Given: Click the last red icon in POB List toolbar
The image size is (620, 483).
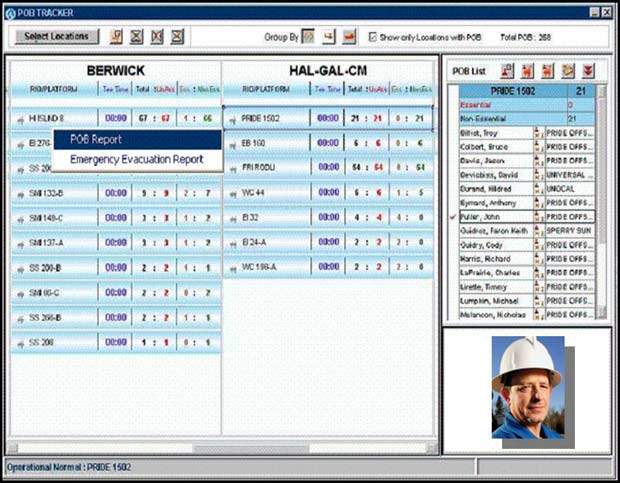Looking at the screenshot, I should tap(588, 70).
